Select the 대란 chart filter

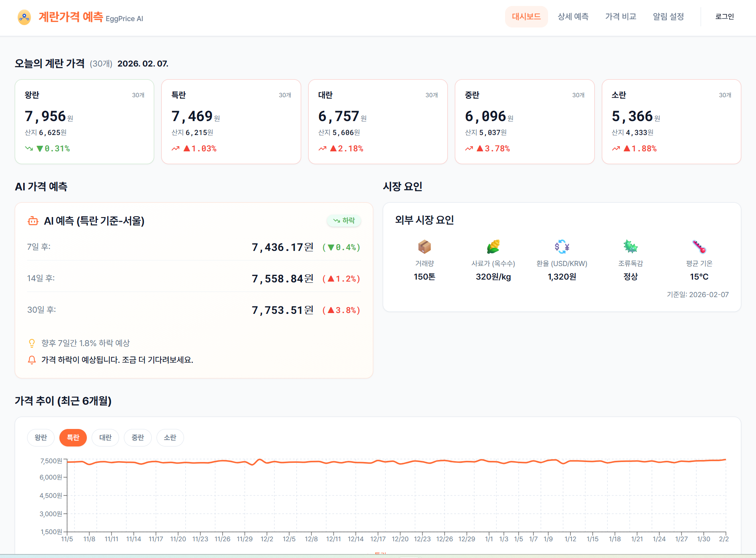click(x=105, y=438)
